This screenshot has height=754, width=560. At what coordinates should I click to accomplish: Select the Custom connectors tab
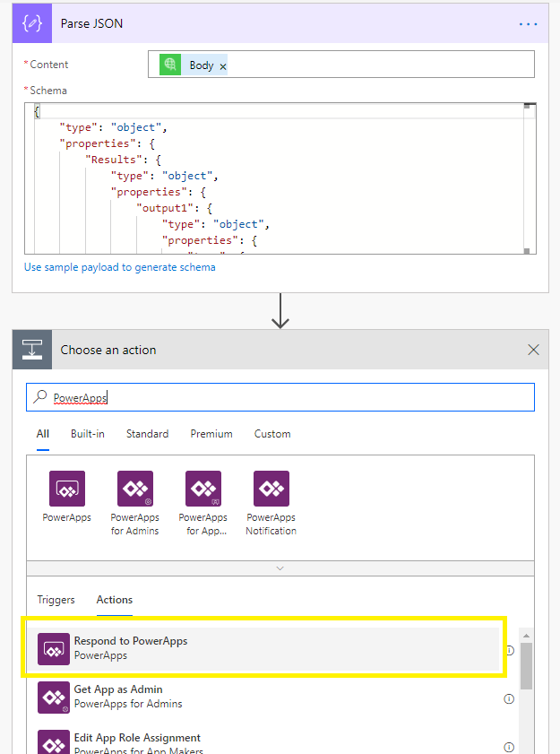coord(272,434)
